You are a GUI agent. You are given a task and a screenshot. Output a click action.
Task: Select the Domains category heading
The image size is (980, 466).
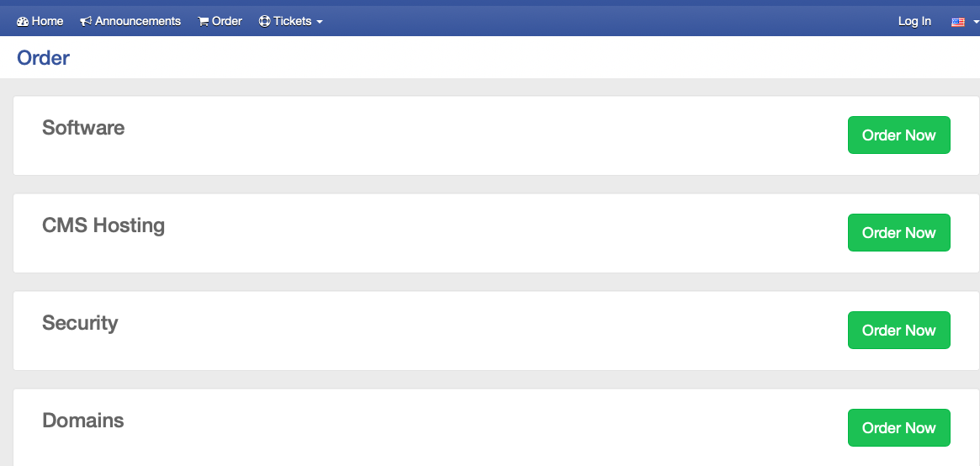coord(83,421)
